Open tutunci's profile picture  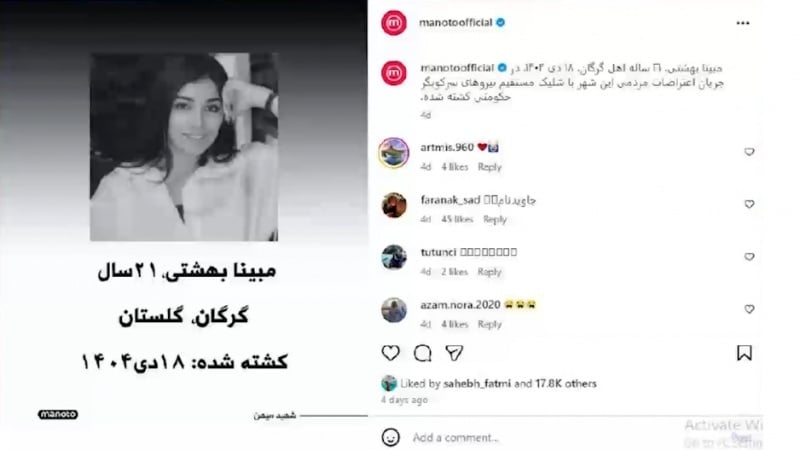click(394, 257)
